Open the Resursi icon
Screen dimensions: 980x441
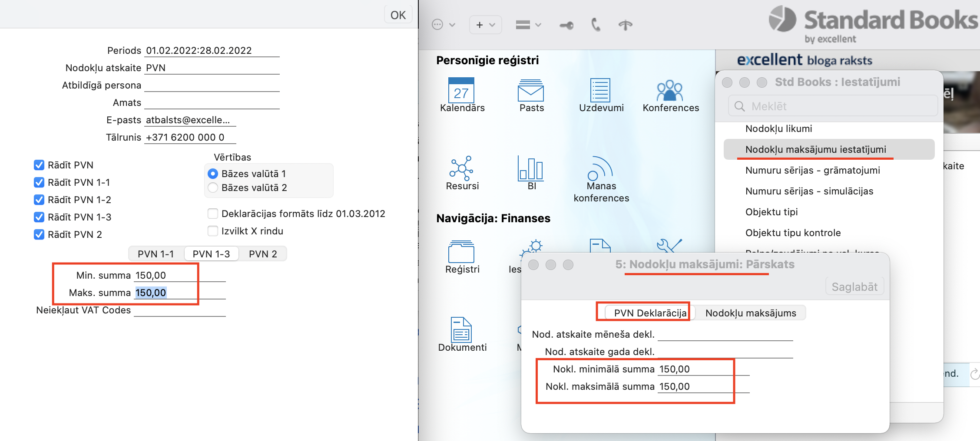click(x=461, y=169)
